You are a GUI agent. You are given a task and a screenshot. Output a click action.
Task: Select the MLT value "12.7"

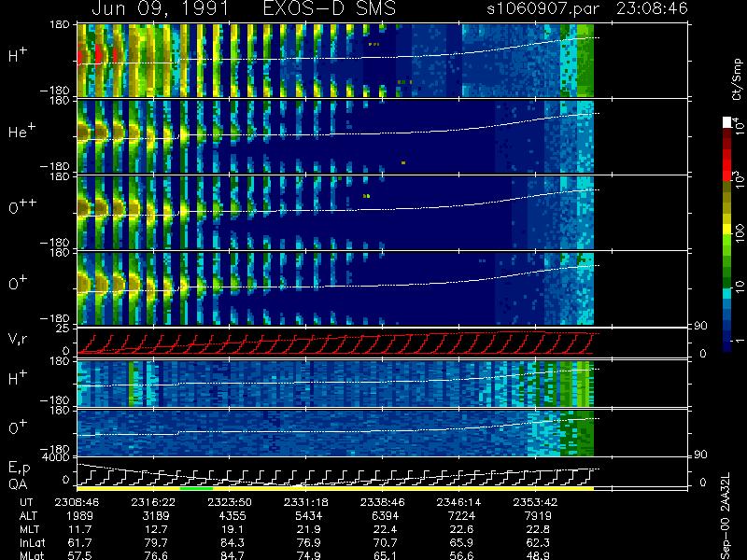[x=156, y=529]
